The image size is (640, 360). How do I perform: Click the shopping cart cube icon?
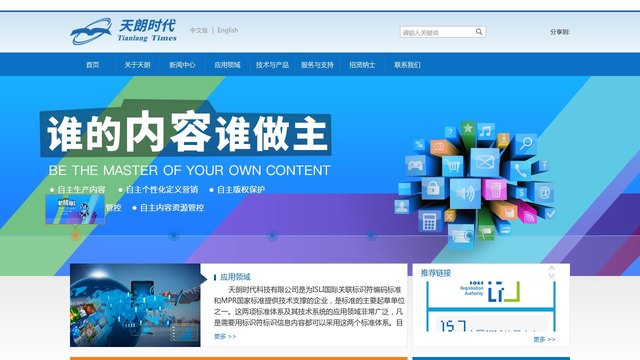click(x=453, y=166)
